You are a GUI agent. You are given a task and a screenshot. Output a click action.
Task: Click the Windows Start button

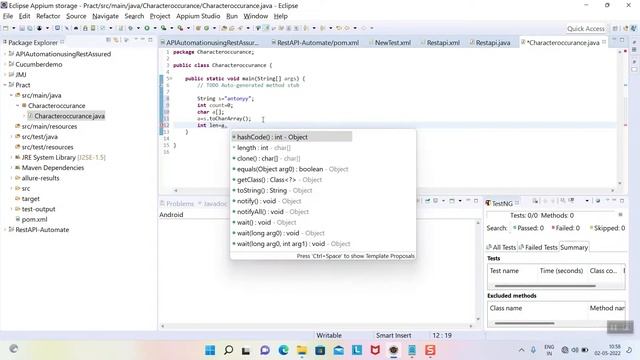pyautogui.click(x=210, y=350)
